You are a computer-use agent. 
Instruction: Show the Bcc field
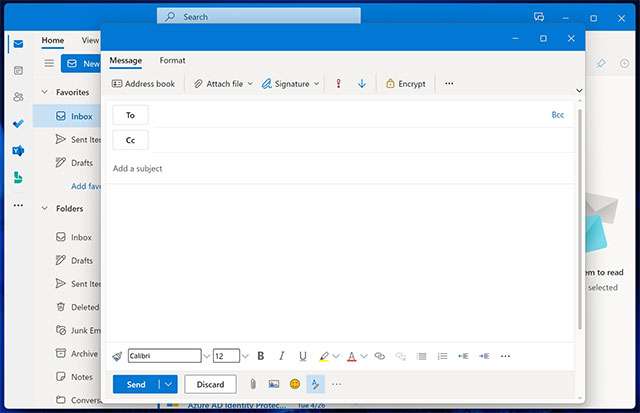coord(558,115)
